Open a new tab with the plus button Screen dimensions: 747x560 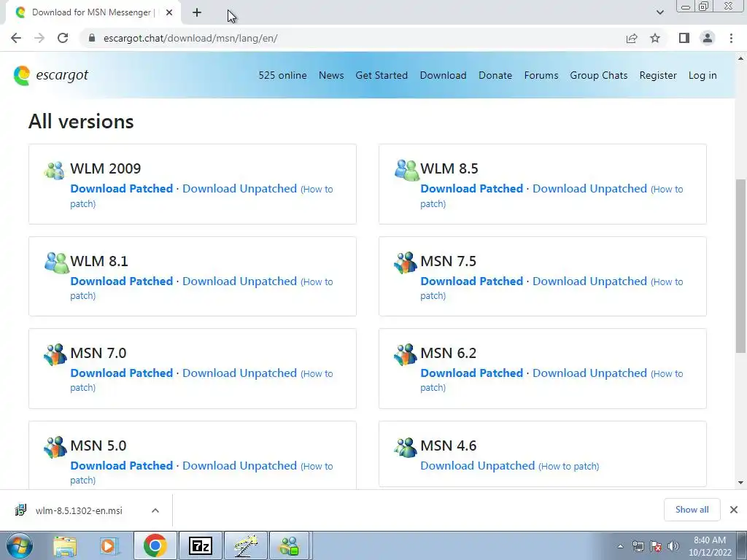pos(197,13)
